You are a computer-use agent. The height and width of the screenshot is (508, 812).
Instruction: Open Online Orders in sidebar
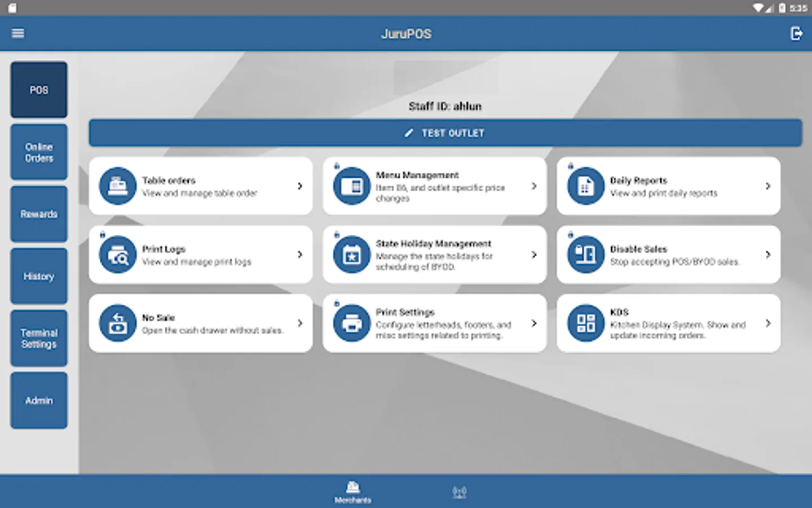pos(39,152)
